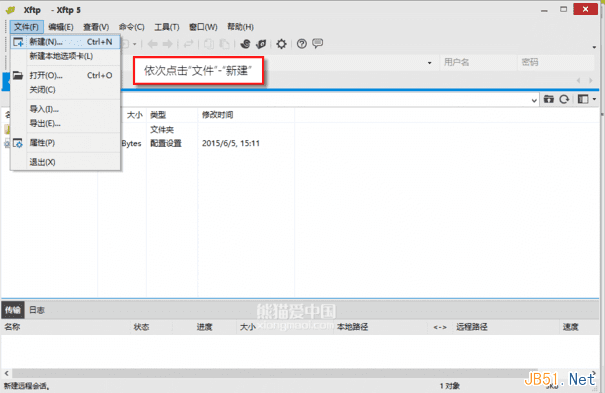Go to previous tab with left arrow
This screenshot has height=393, width=605.
click(x=578, y=81)
